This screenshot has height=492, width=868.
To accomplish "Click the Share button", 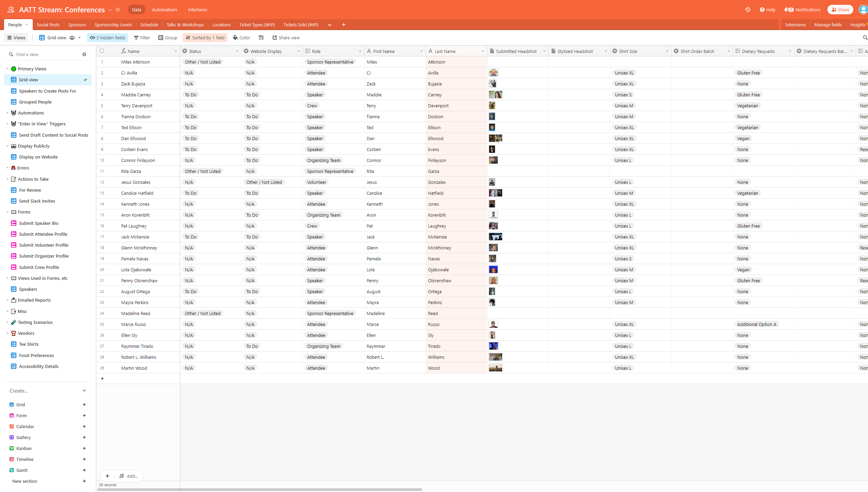I will tap(840, 10).
